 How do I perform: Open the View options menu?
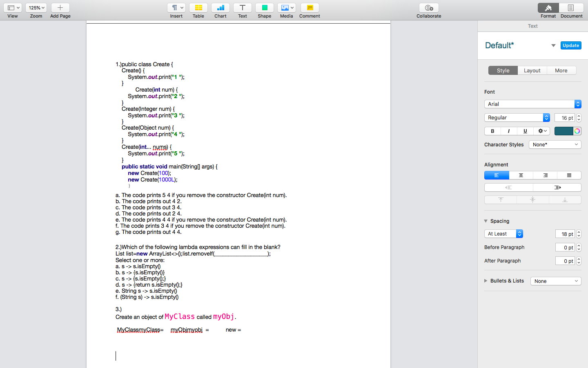pos(13,8)
